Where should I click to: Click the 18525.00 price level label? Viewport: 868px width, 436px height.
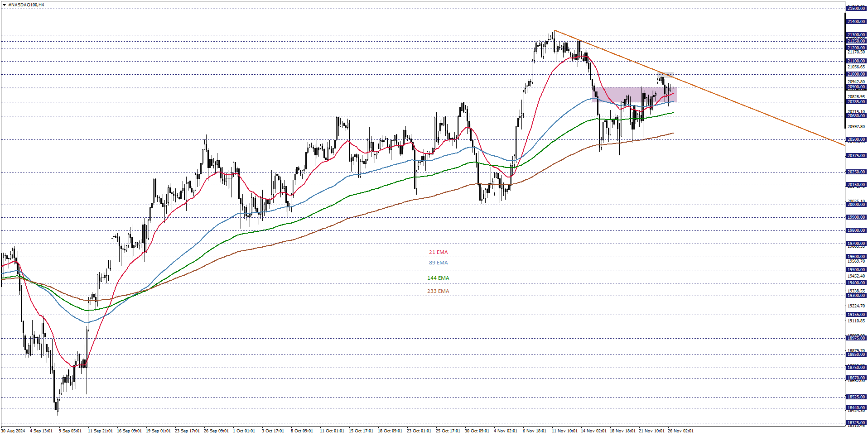(856, 397)
